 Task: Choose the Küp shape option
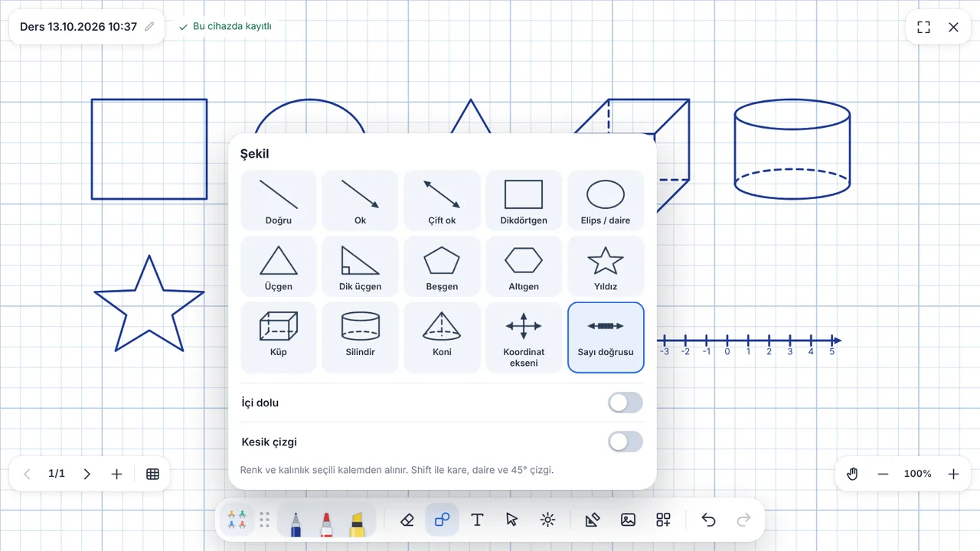(x=279, y=337)
